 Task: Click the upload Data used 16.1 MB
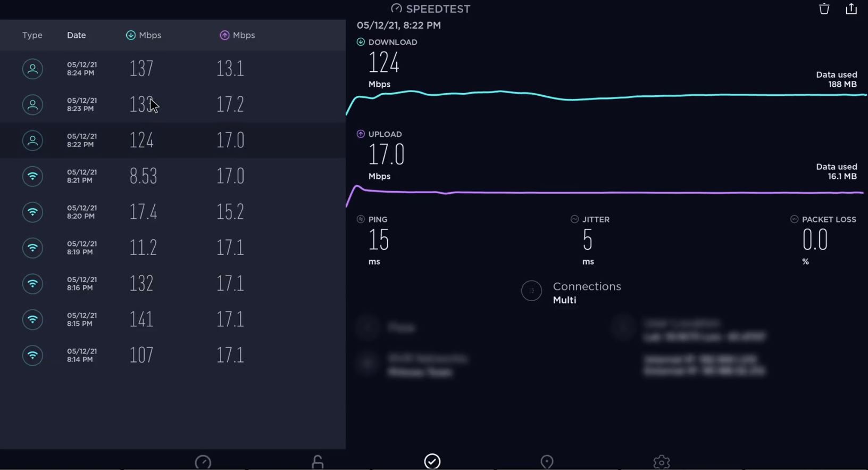coord(836,171)
